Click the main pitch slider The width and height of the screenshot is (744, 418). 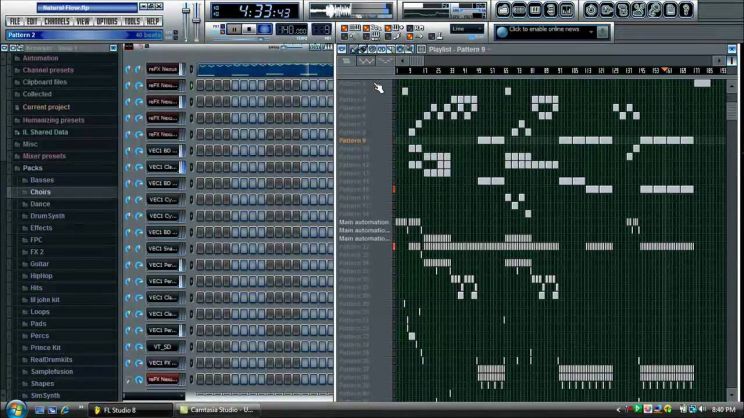click(196, 21)
